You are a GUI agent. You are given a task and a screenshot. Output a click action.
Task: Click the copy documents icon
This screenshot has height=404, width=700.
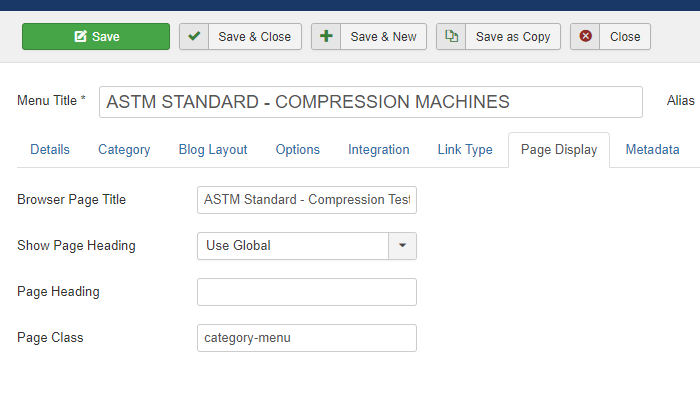coord(451,36)
